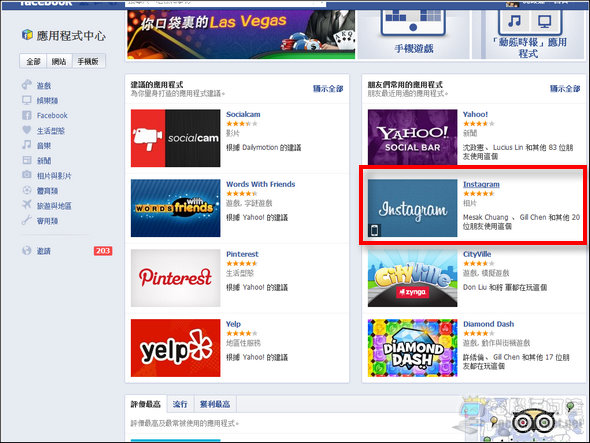Show all suggested apps via 顯示全部
This screenshot has width=590, height=443.
click(328, 88)
